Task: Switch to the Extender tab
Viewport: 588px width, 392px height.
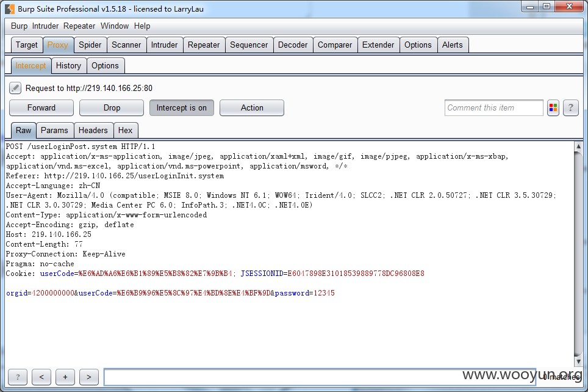Action: coord(378,45)
